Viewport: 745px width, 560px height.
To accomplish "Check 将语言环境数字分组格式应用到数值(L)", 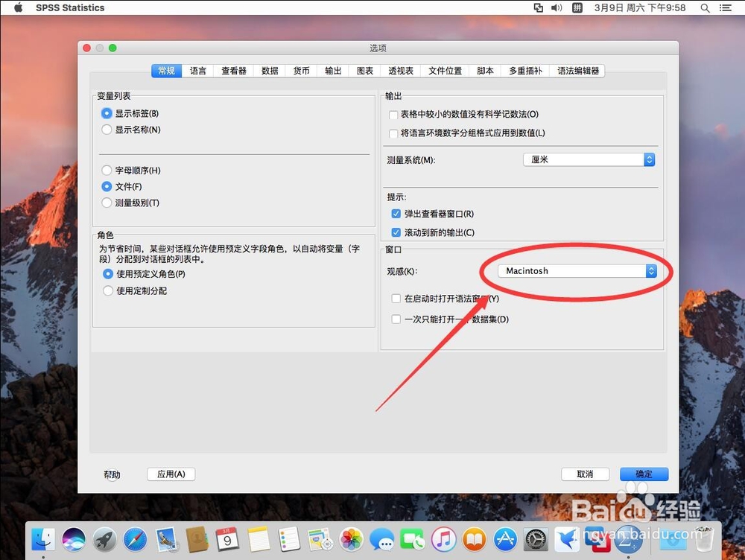I will coord(393,133).
